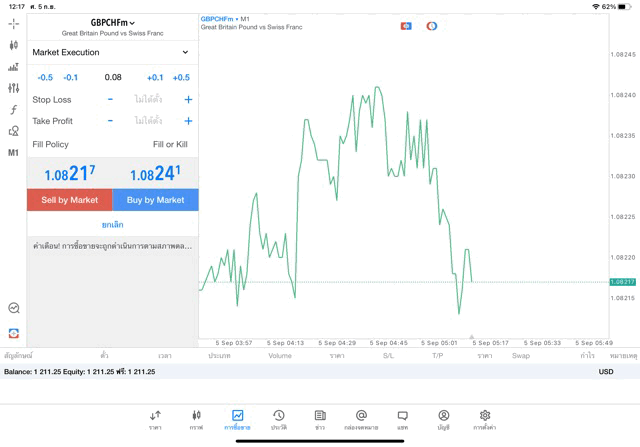Open the Market Execution order type dropdown

(x=111, y=52)
